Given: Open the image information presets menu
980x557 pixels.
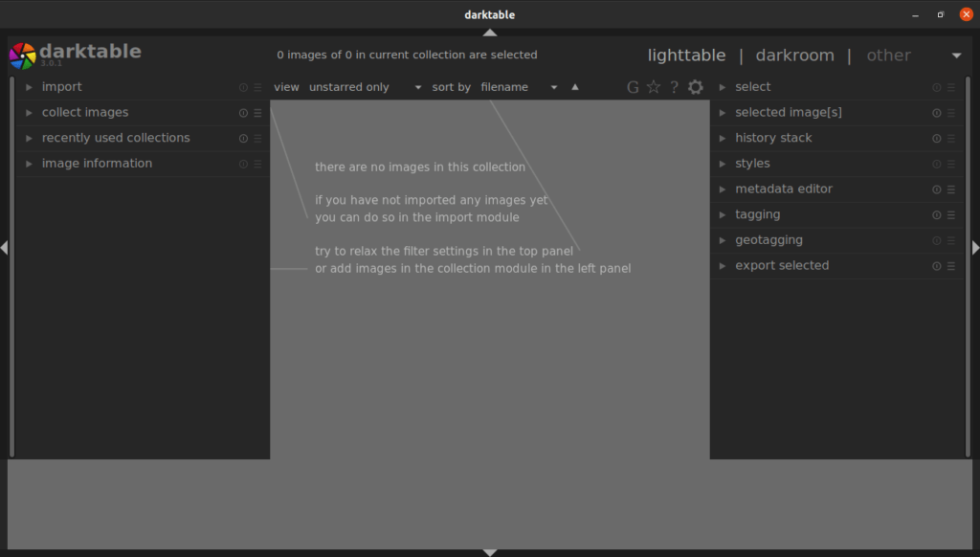Looking at the screenshot, I should [257, 164].
